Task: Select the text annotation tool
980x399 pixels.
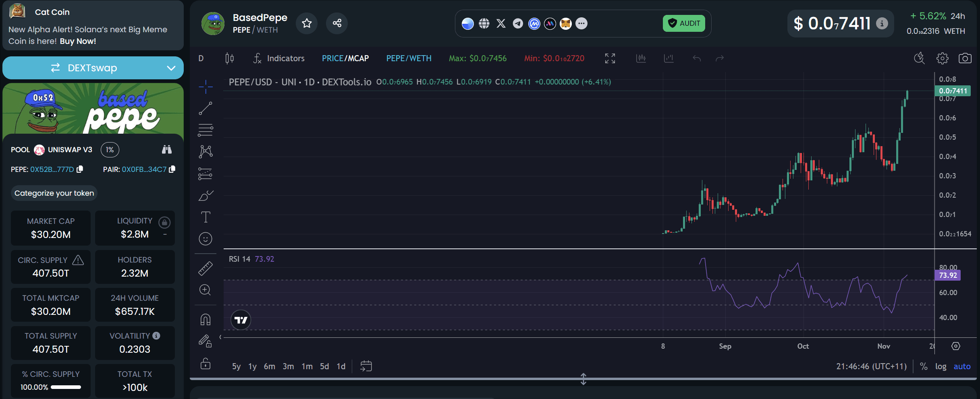Action: coord(206,217)
